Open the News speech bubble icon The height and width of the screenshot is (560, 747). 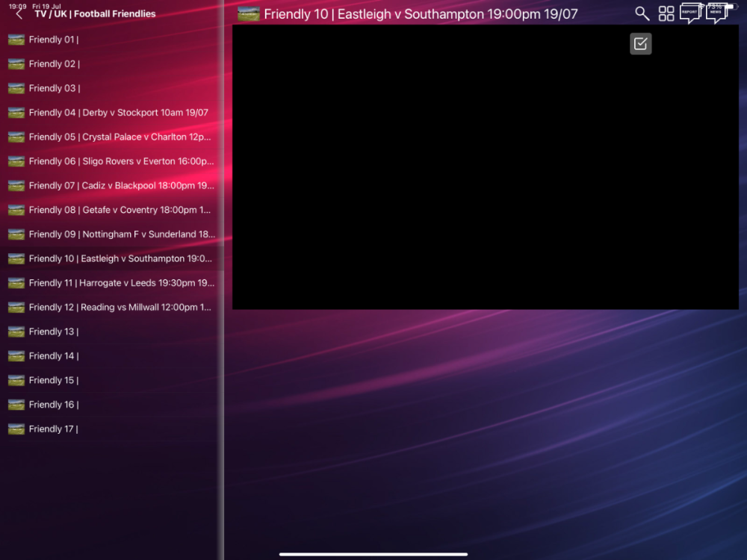click(x=716, y=13)
